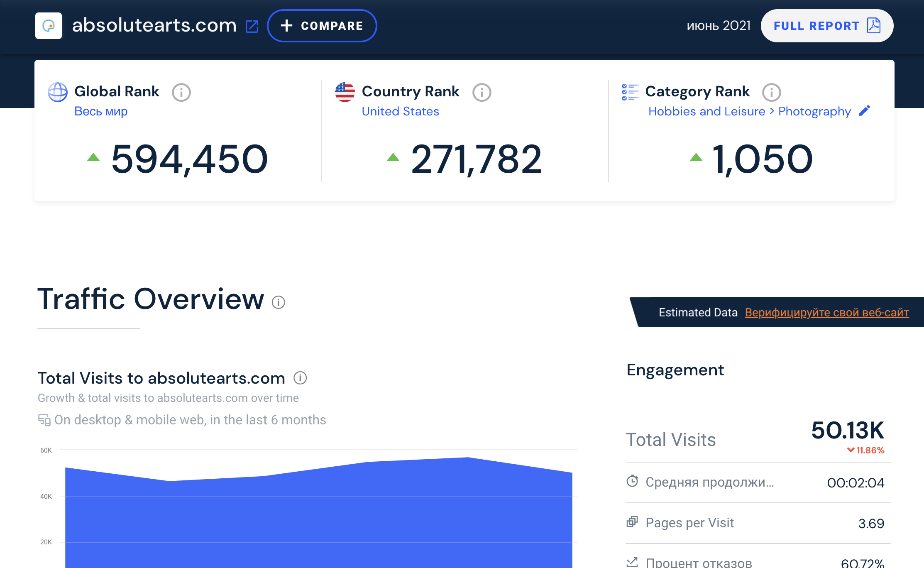Image resolution: width=924 pixels, height=568 pixels.
Task: Click the blue visits area chart
Action: (319, 513)
